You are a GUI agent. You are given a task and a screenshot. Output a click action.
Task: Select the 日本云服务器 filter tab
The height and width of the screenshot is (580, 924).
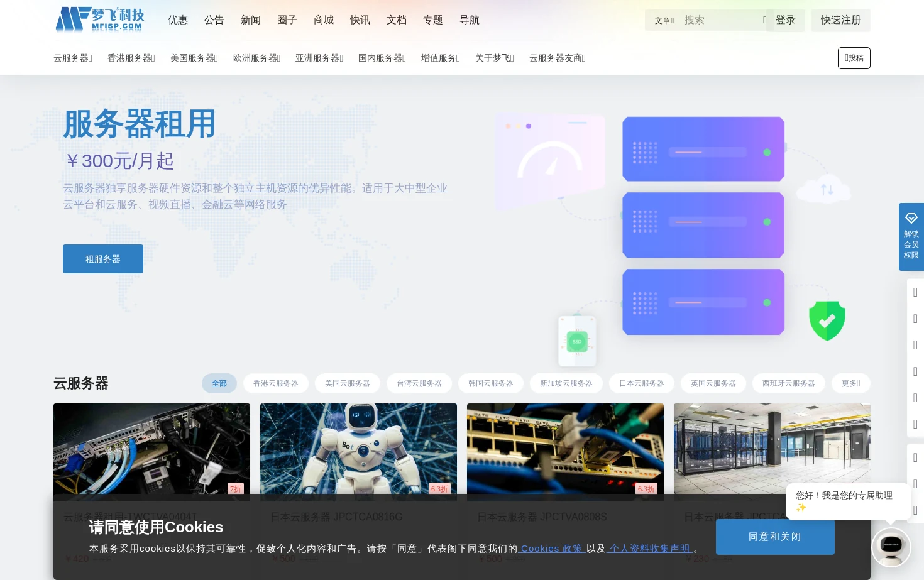(642, 383)
